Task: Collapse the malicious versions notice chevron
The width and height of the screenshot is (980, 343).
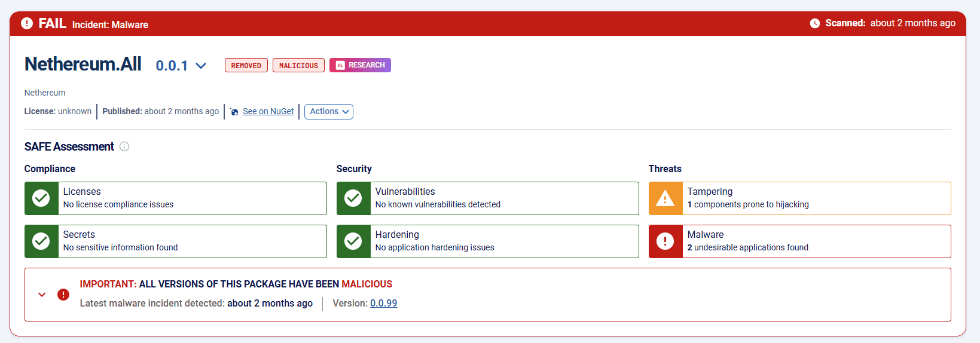Action: click(42, 295)
